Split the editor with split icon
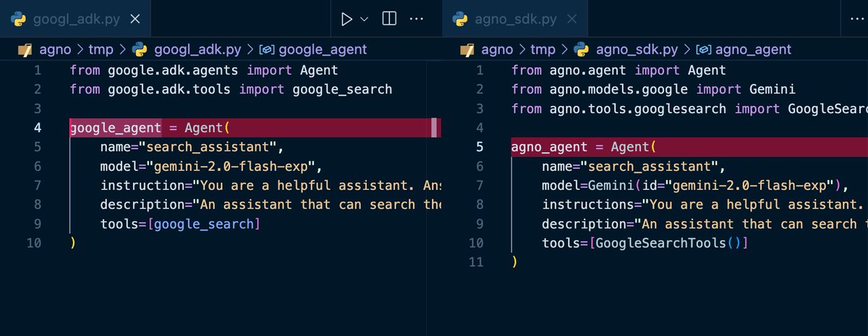 [x=389, y=20]
